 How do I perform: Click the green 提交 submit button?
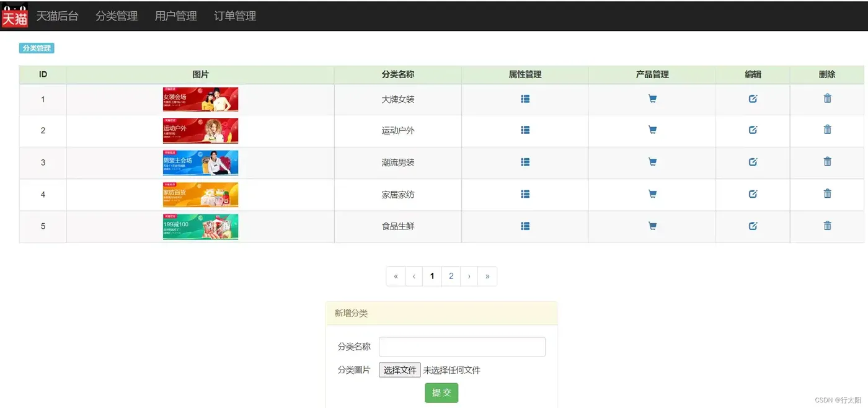click(x=441, y=392)
